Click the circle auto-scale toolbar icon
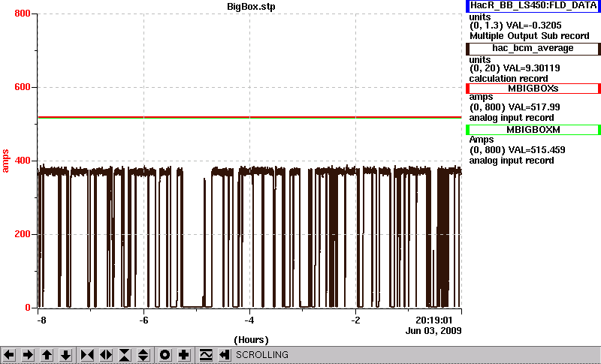This screenshot has width=601, height=364. point(165,355)
